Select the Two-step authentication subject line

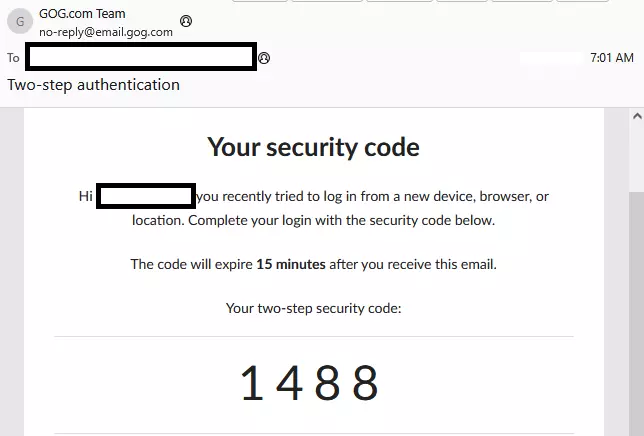click(94, 85)
